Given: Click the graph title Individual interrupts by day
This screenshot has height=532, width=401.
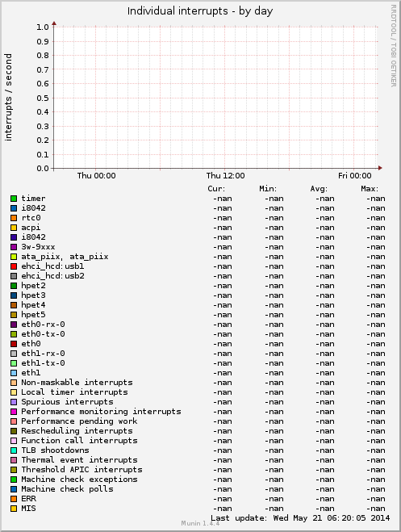Looking at the screenshot, I should (x=200, y=11).
